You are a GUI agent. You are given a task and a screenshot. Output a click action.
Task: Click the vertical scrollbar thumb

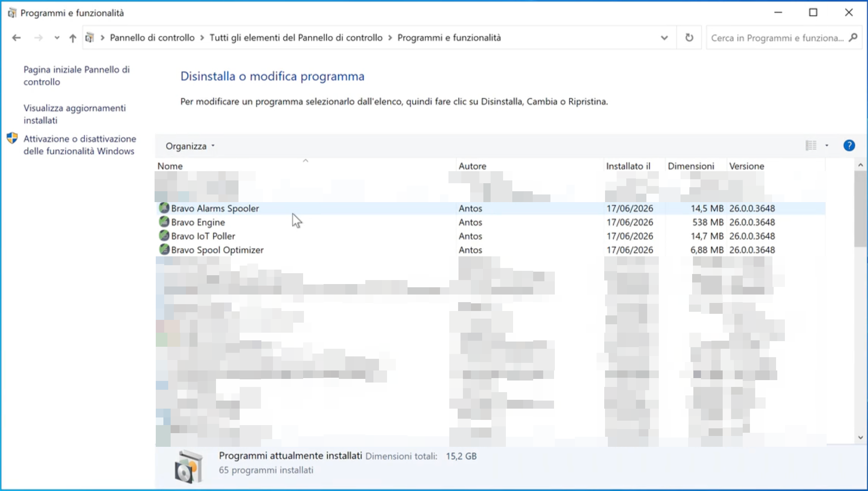pyautogui.click(x=860, y=209)
